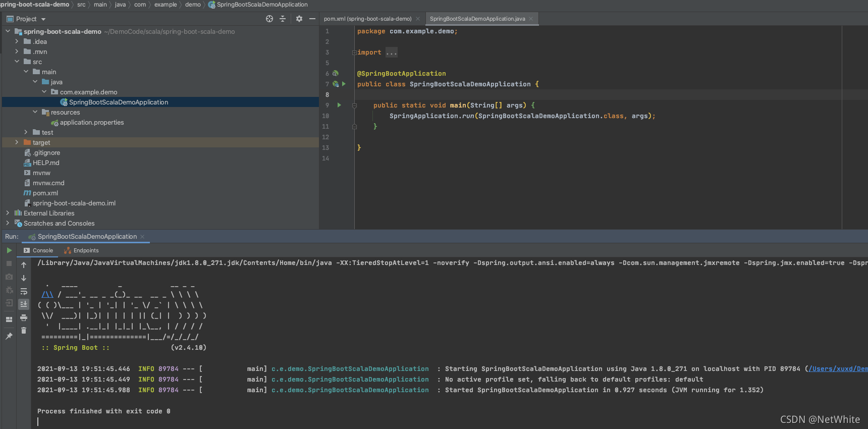The image size is (868, 429).
Task: Click 'example' breadcrumb in navigation bar
Action: tap(166, 5)
